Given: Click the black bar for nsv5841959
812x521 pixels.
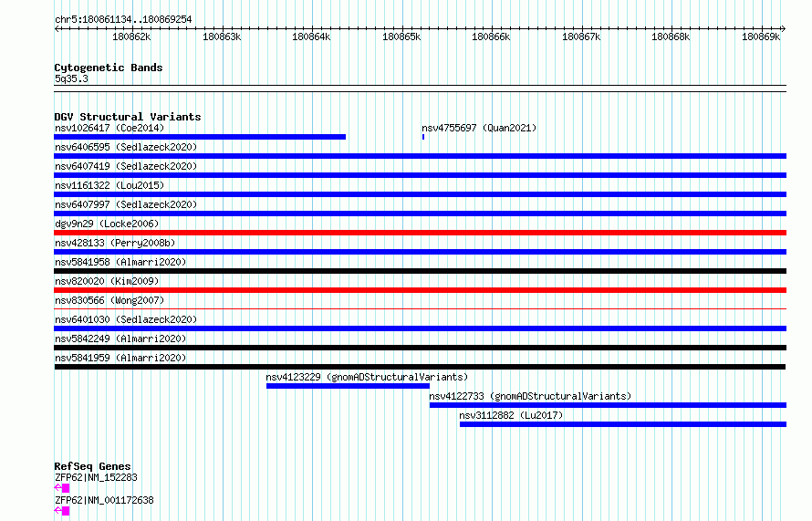Looking at the screenshot, I should coord(420,367).
